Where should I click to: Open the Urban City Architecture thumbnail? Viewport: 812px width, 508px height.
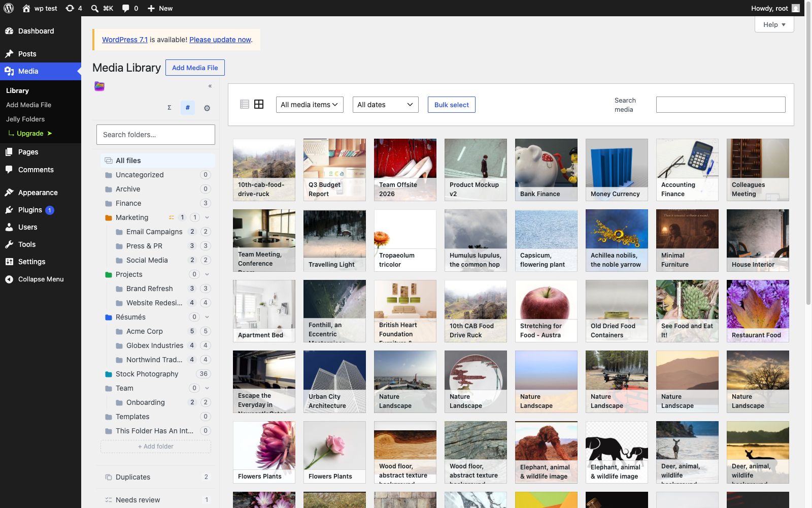click(x=334, y=382)
